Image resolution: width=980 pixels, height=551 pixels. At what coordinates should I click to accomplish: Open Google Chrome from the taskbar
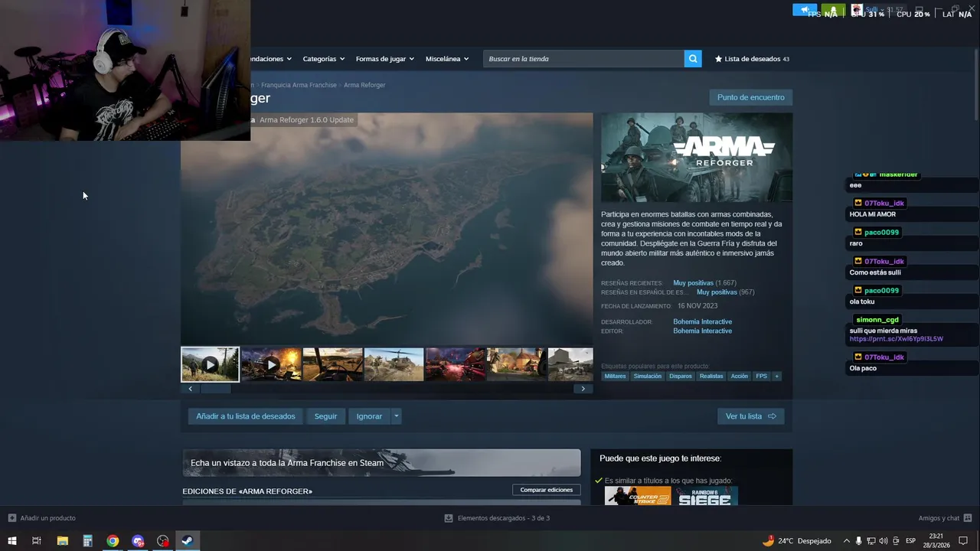(113, 541)
